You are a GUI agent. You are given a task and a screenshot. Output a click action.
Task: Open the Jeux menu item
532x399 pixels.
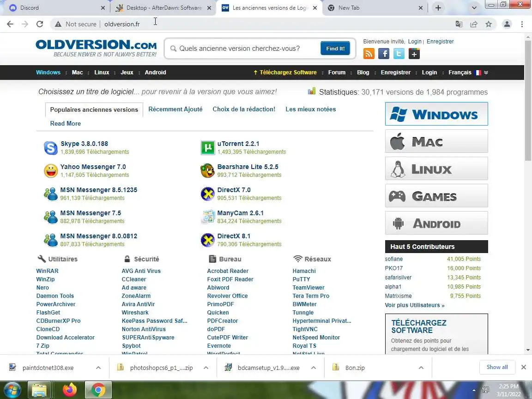pyautogui.click(x=127, y=73)
